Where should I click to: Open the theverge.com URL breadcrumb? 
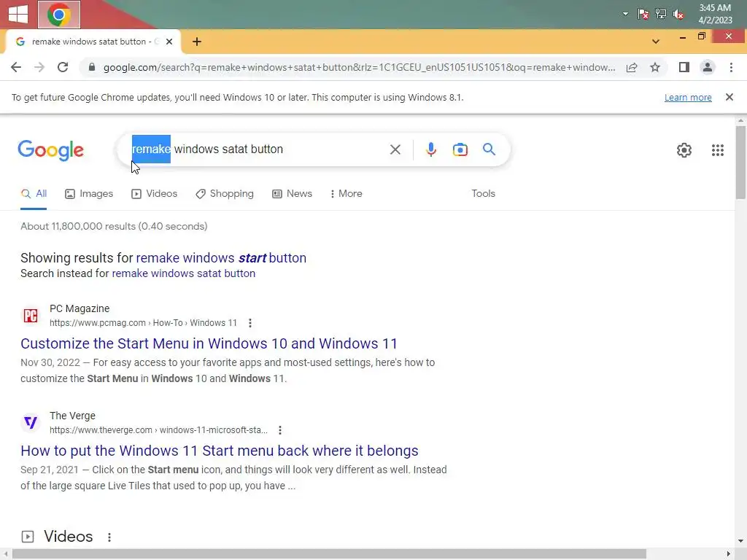tap(158, 430)
